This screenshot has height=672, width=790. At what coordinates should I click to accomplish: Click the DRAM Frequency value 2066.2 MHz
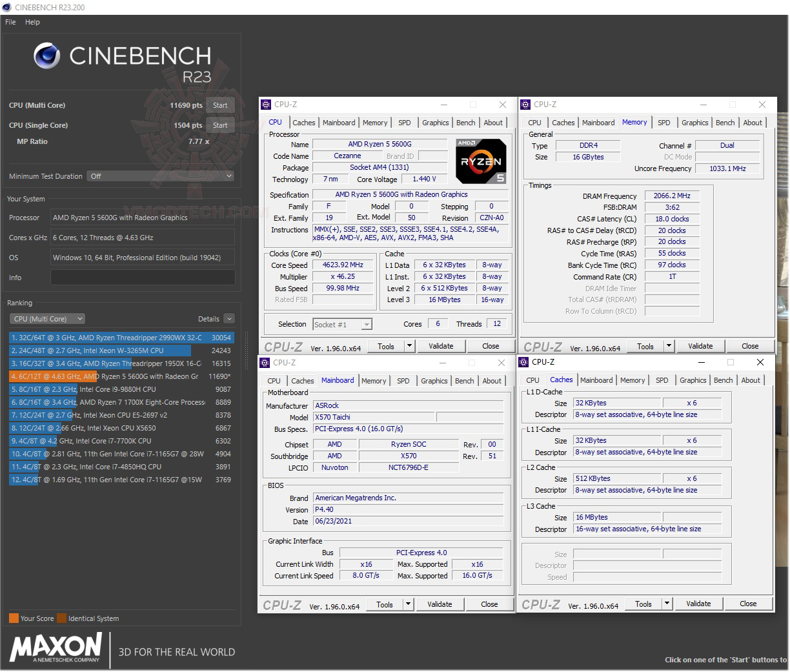pyautogui.click(x=672, y=196)
